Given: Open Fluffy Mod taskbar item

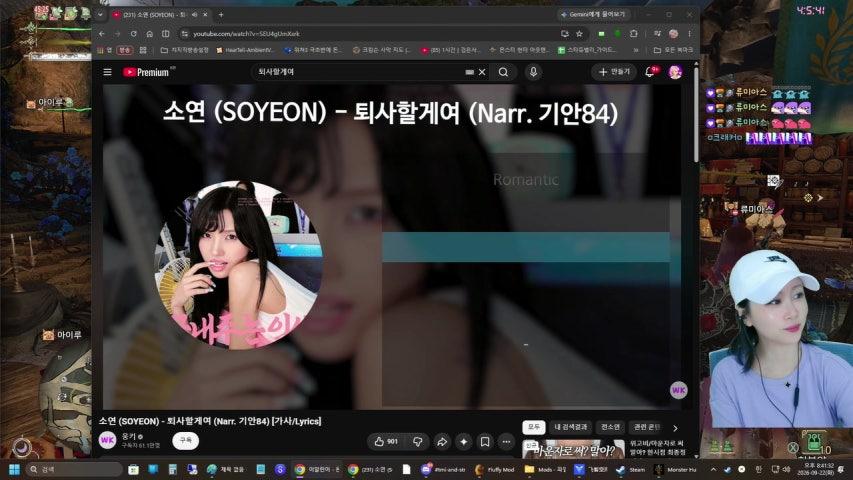Looking at the screenshot, I should click(x=495, y=469).
